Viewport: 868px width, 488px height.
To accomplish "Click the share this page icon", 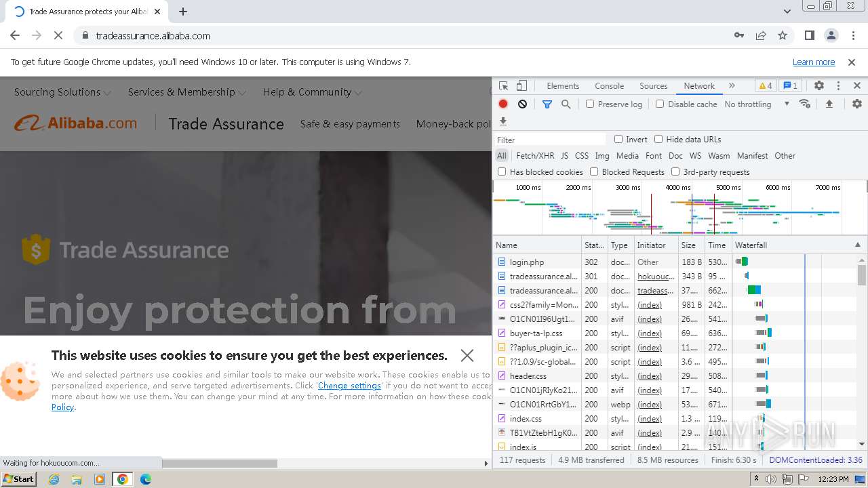I will coord(761,36).
